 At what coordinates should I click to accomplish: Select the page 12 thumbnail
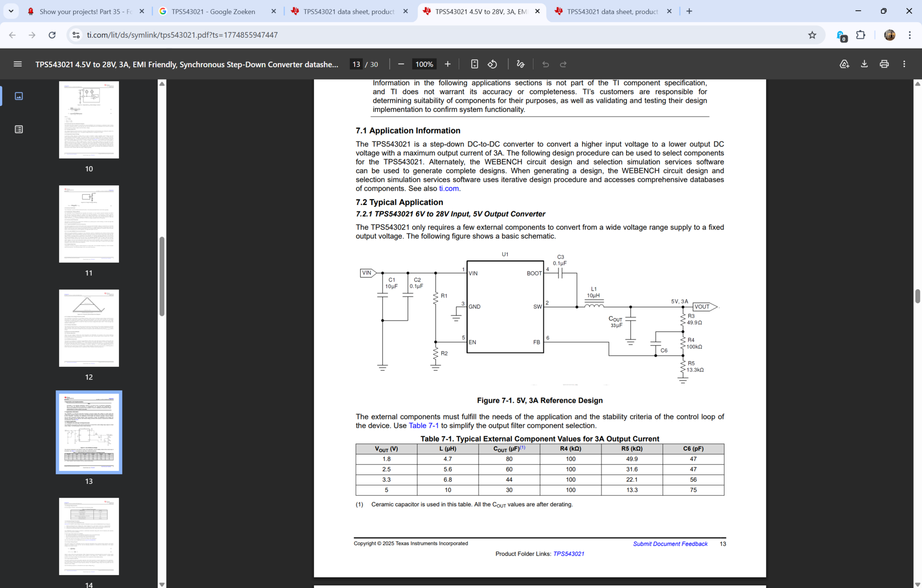[x=89, y=328]
